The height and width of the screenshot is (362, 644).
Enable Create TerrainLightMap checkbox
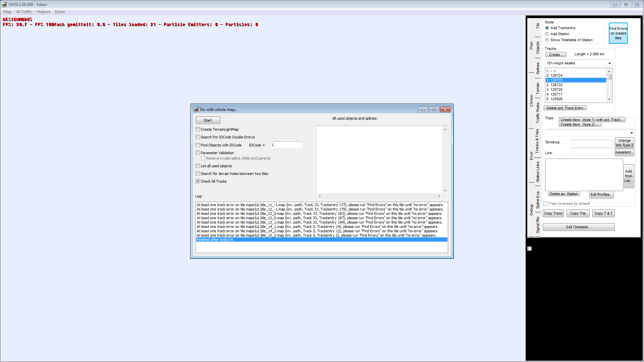198,129
